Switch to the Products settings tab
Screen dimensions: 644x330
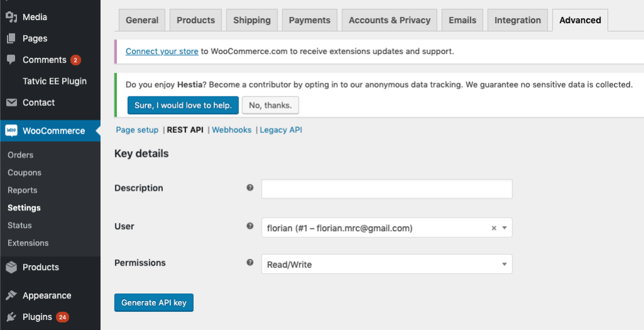pos(196,20)
